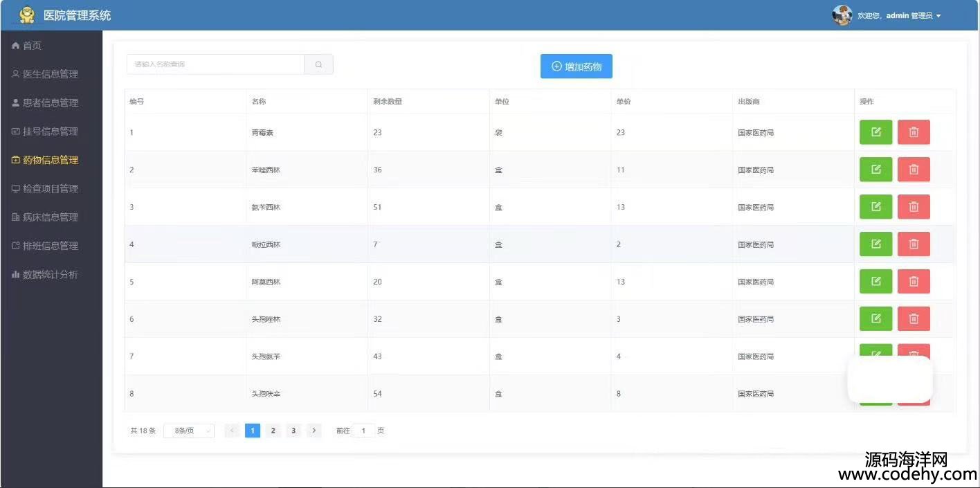Go to next page with right chevron
Viewport: 980px width, 488px height.
[x=314, y=431]
